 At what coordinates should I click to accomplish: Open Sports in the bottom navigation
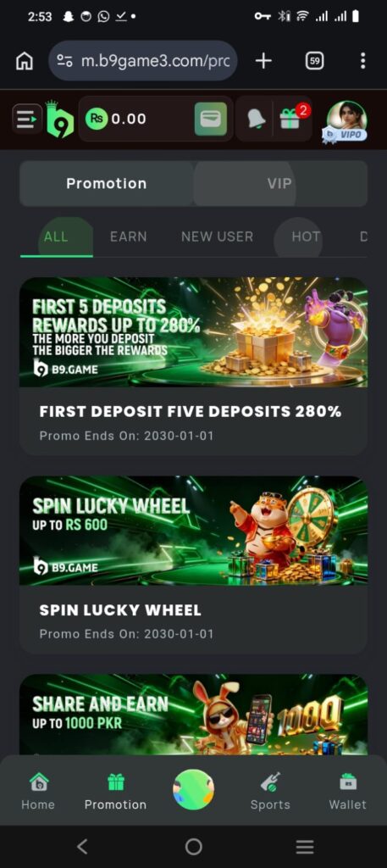[x=270, y=792]
